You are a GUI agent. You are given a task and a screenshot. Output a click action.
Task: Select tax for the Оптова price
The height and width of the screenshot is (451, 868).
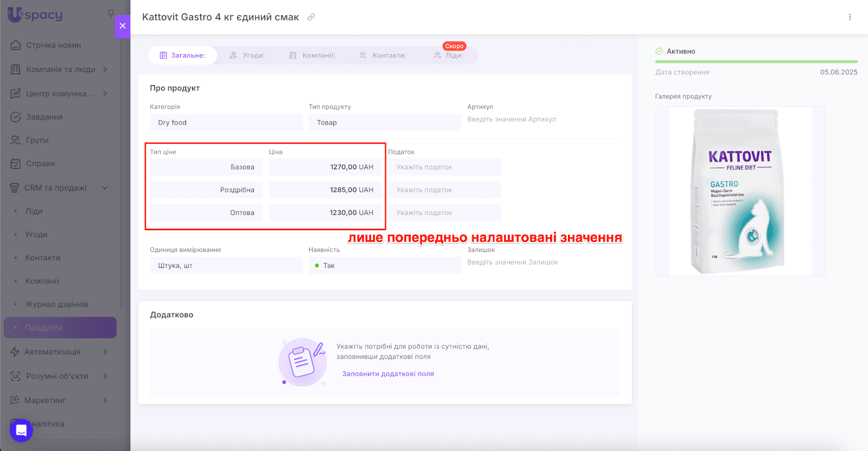click(444, 212)
